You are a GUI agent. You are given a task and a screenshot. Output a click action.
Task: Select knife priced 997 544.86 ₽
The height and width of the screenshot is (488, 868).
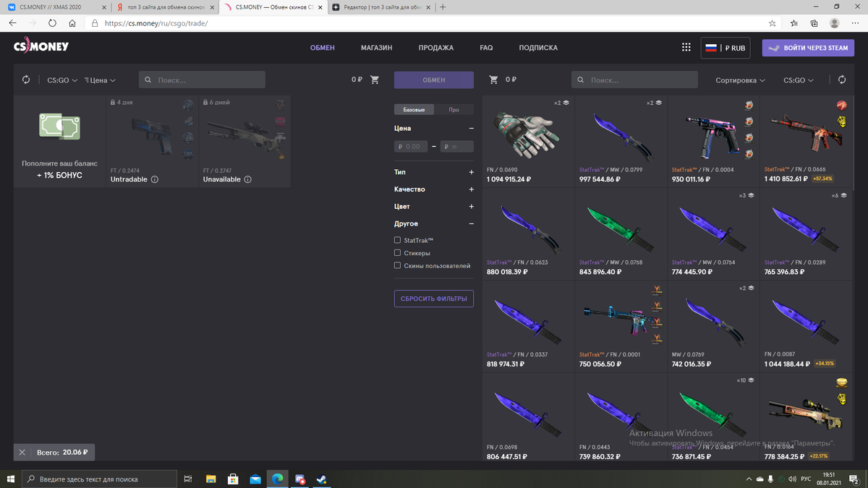click(621, 142)
